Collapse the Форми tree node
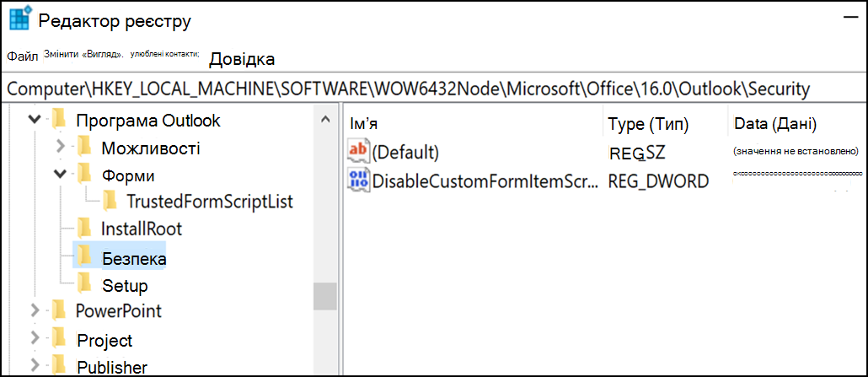 [61, 175]
